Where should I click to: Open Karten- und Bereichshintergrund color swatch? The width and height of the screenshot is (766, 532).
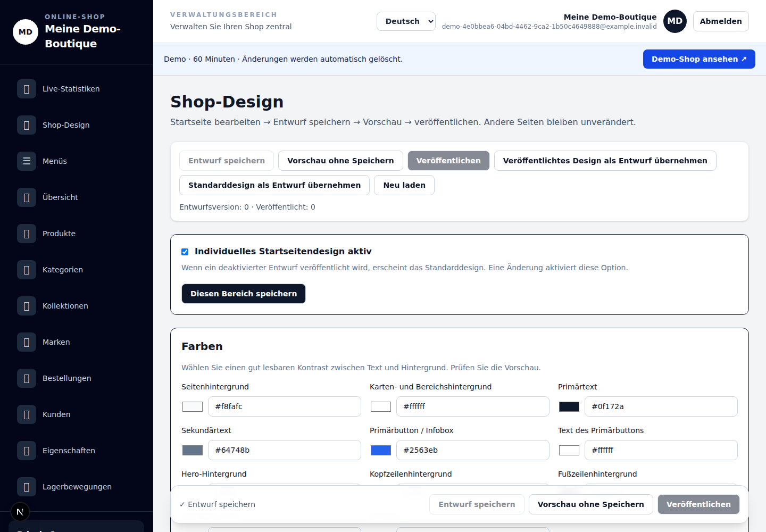point(381,406)
